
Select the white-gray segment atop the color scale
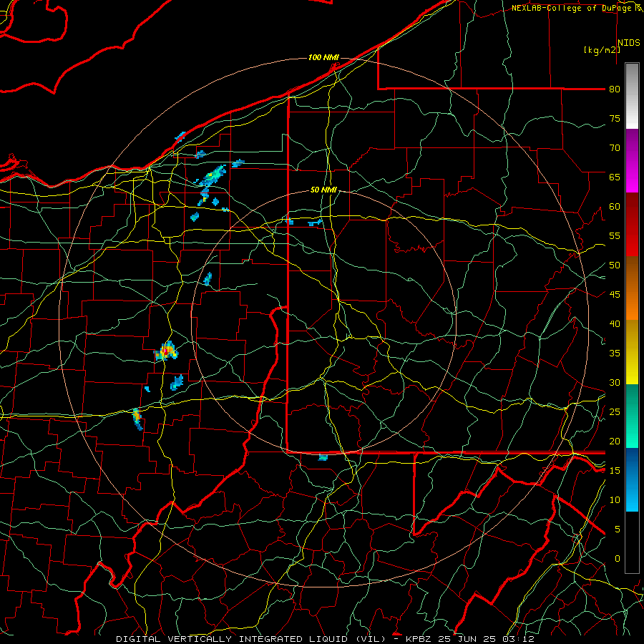coord(632,96)
